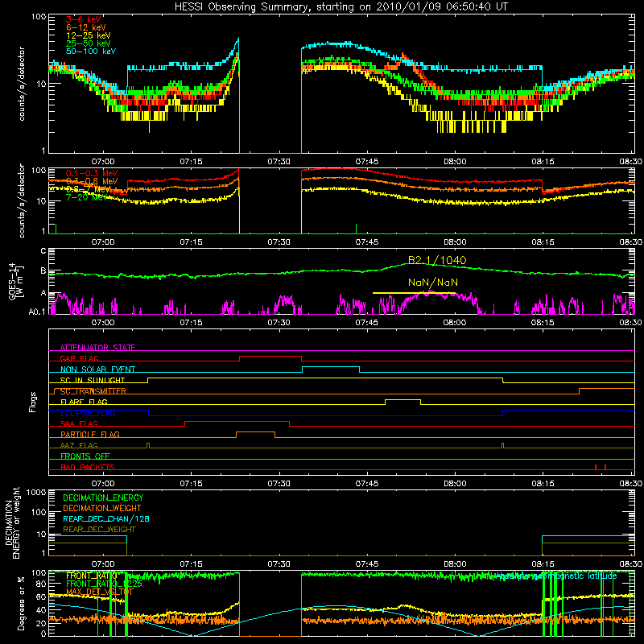Image resolution: width=644 pixels, height=644 pixels.
Task: Select the PARTICLE_FLAG label
Action: coord(90,434)
